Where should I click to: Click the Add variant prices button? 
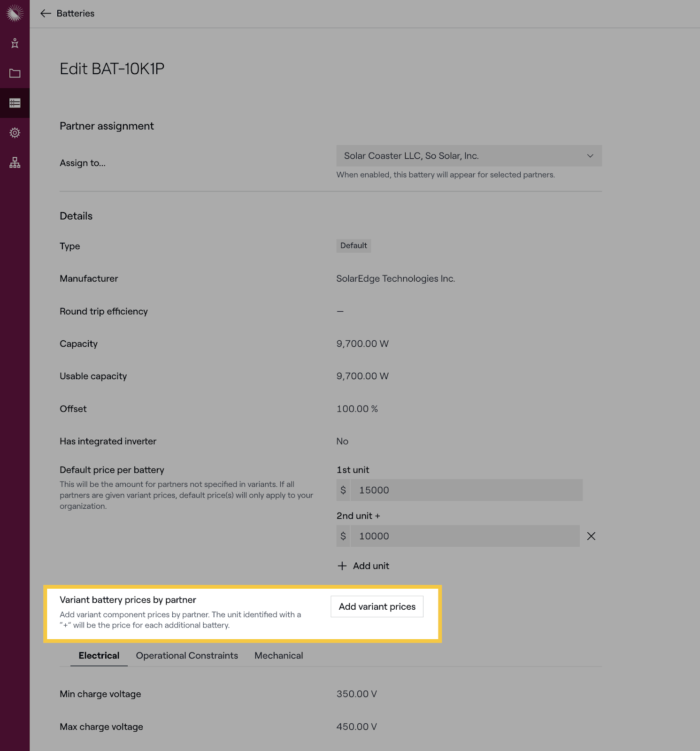[377, 606]
